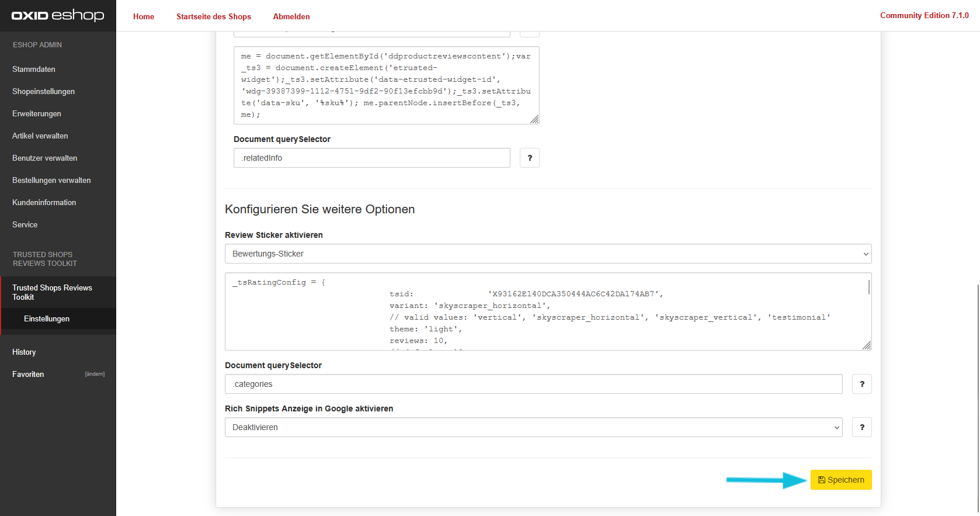This screenshot has width=980, height=516.
Task: Save settings with the Speichern button
Action: click(841, 480)
